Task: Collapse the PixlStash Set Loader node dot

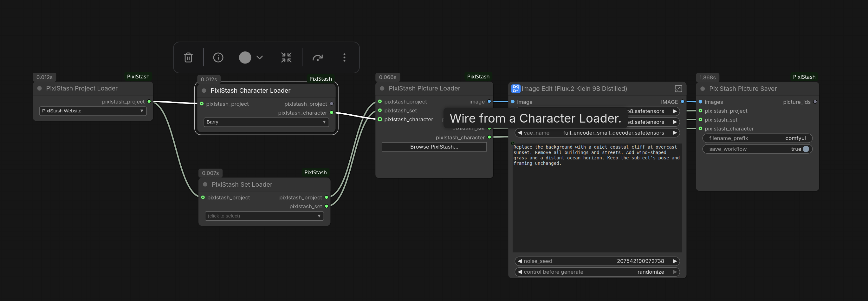Action: 205,184
